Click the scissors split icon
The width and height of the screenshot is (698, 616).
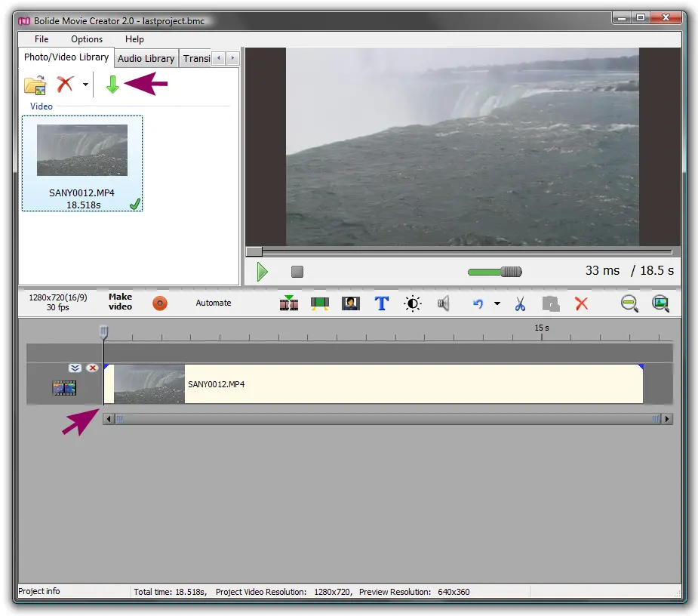pyautogui.click(x=520, y=303)
